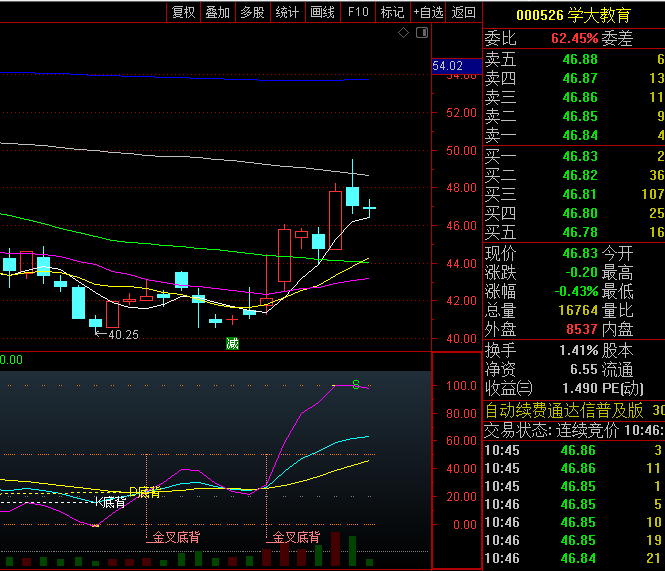This screenshot has width=665, height=571.
Task: Open the 叠加 overlay option
Action: point(217,12)
